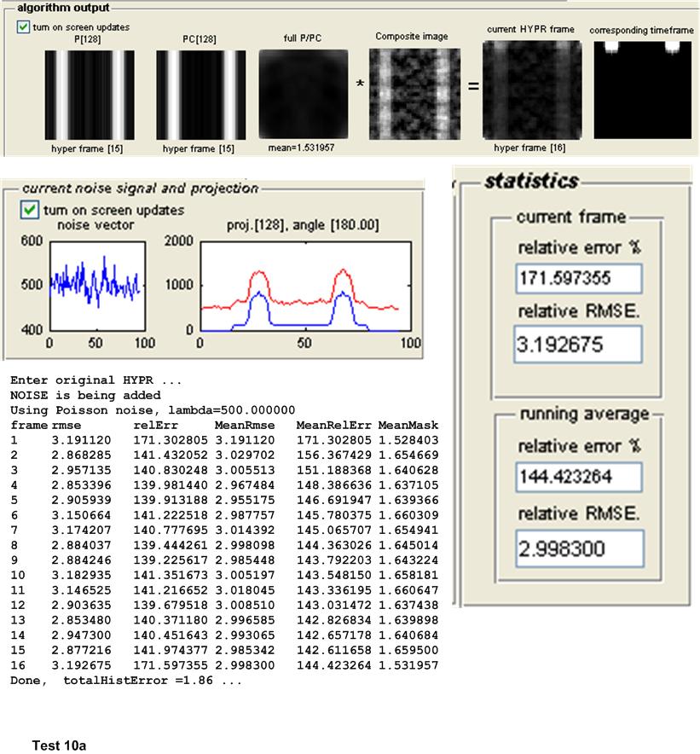Select the PC[128] image thumbnail
Viewport: 700px width, 754px height.
[200, 93]
